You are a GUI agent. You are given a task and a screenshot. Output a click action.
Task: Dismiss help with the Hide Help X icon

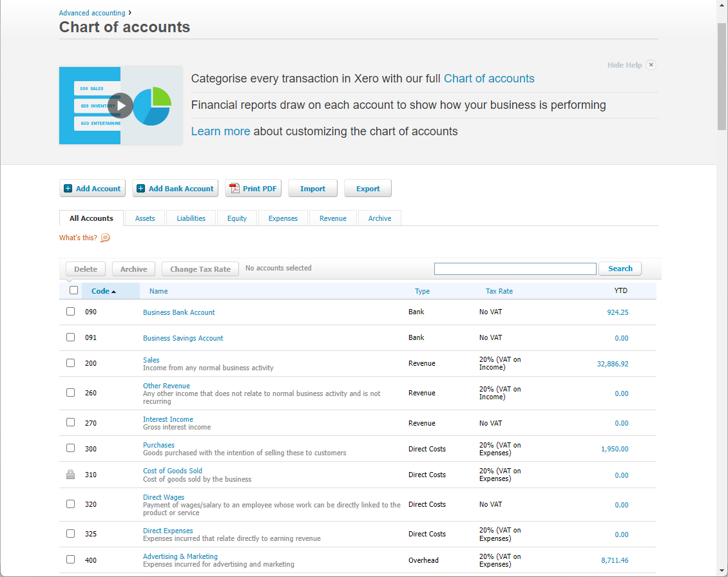point(651,64)
